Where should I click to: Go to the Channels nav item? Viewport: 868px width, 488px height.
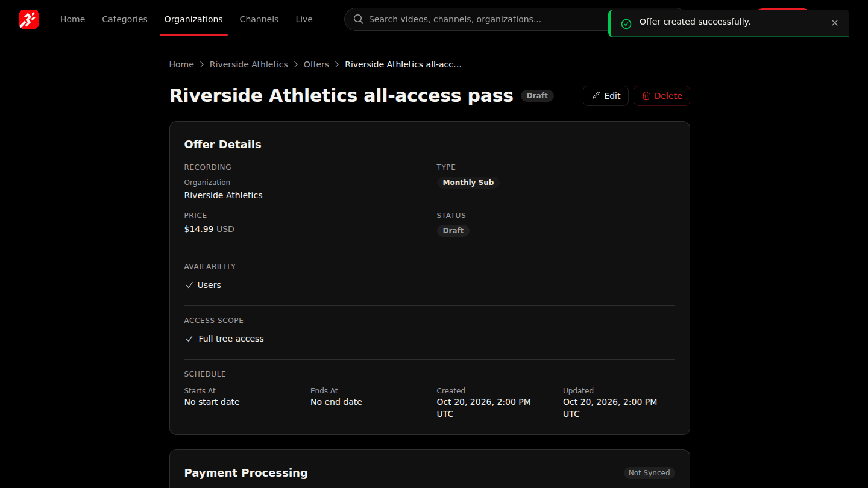[x=259, y=19]
